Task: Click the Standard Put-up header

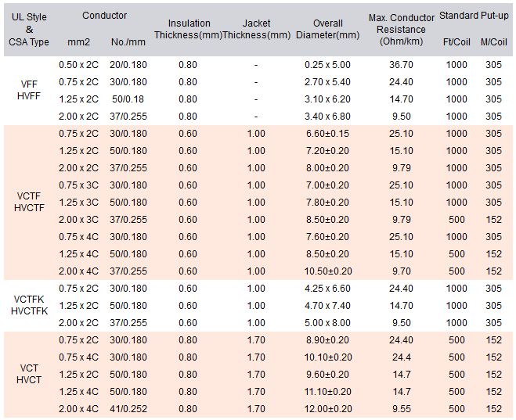Action: click(474, 16)
